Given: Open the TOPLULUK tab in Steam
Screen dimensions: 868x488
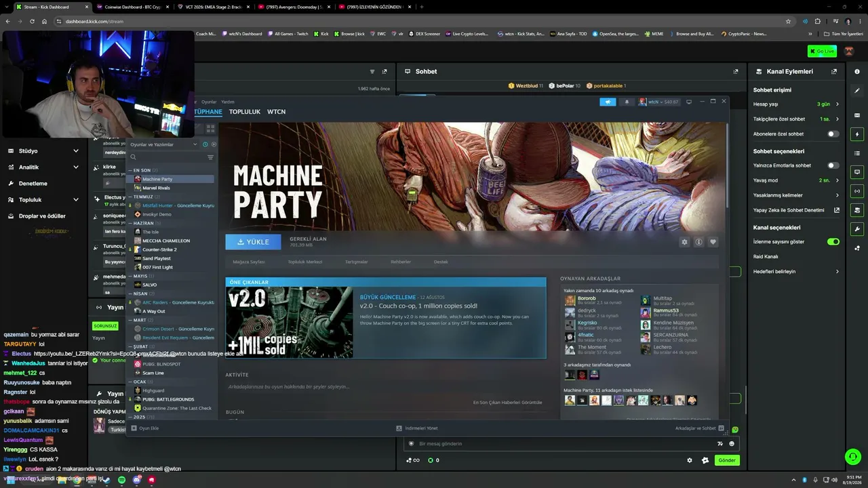Looking at the screenshot, I should [245, 112].
